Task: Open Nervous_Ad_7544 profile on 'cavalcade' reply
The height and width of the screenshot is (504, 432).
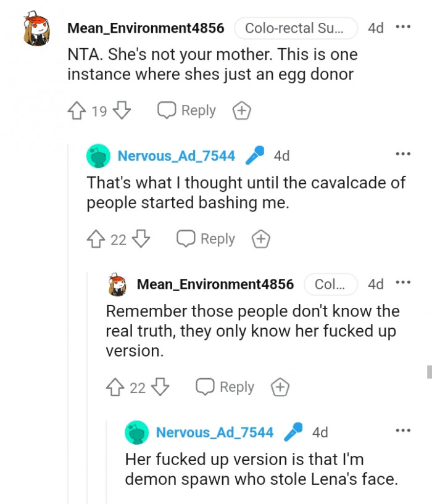Action: [177, 156]
